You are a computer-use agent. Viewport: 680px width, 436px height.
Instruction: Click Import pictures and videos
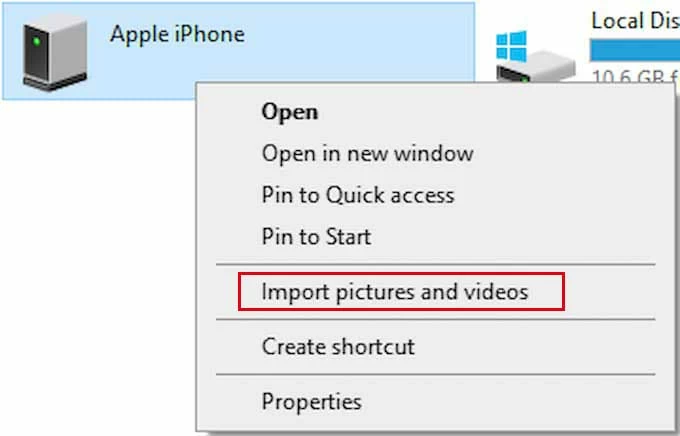(x=394, y=292)
